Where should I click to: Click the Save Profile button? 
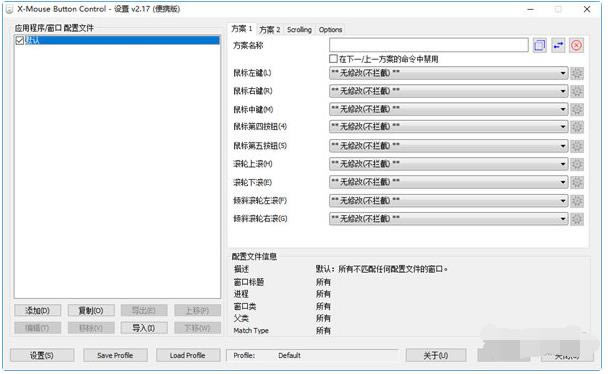pos(115,355)
